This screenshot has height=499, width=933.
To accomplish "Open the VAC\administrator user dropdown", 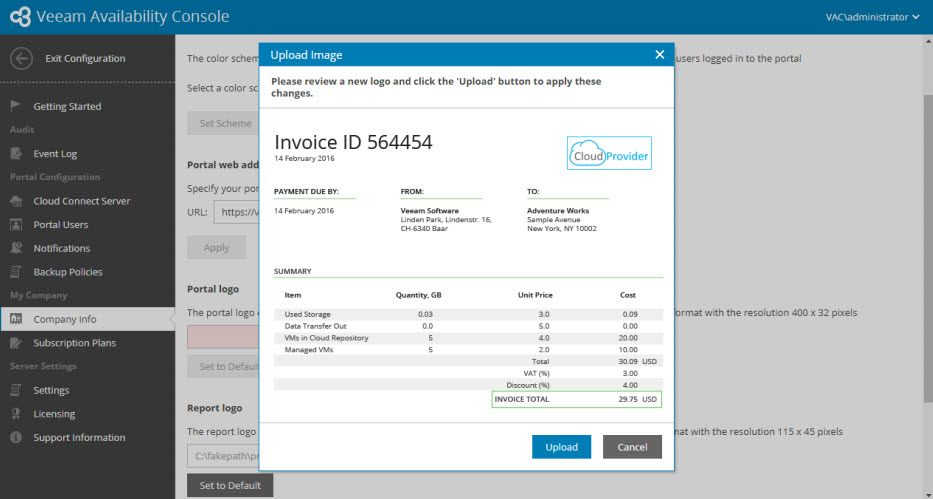I will click(872, 17).
